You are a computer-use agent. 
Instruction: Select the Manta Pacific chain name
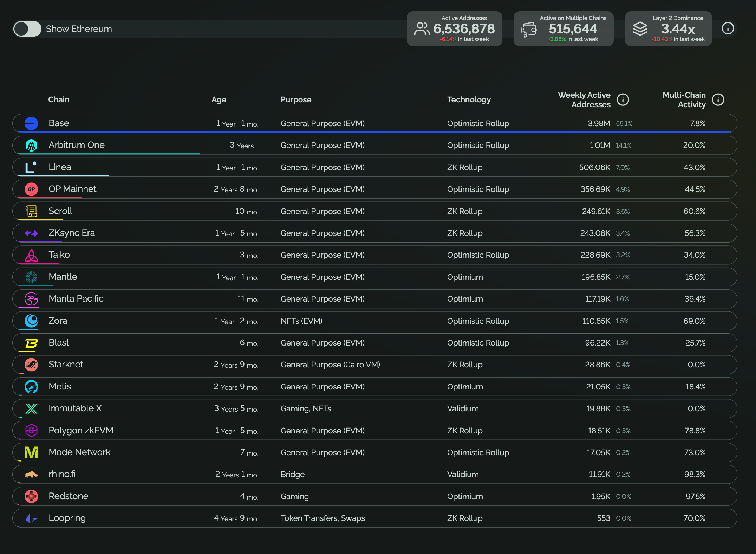click(76, 298)
